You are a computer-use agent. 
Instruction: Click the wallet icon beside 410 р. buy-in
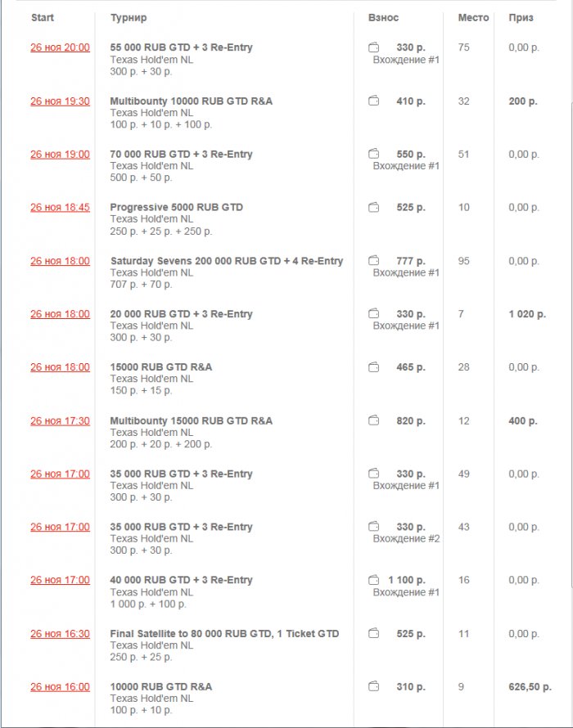click(x=374, y=101)
